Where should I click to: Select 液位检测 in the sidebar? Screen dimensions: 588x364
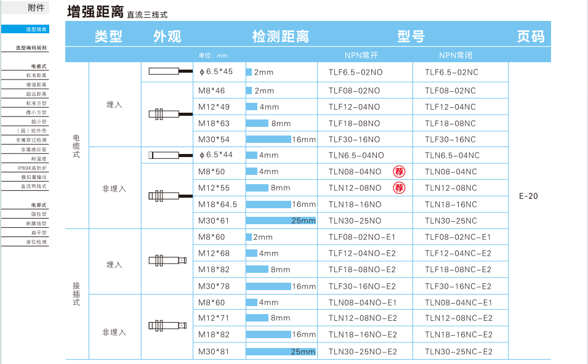[x=36, y=242]
